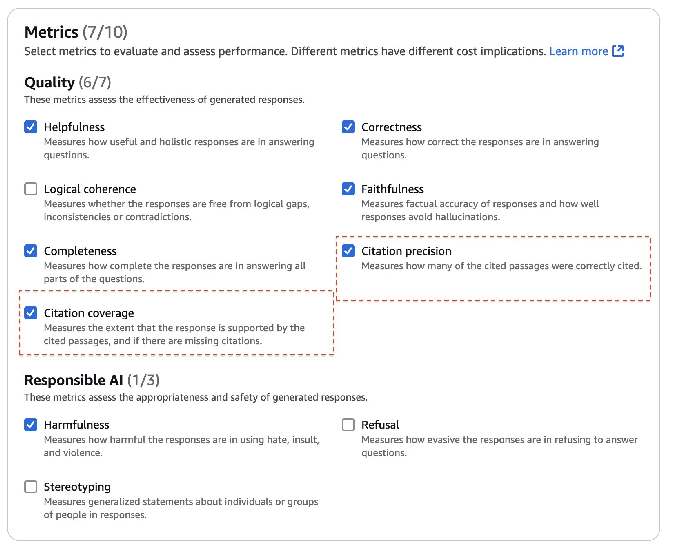Image resolution: width=690 pixels, height=553 pixels.
Task: Click the external link icon beside Learn more
Action: click(618, 51)
